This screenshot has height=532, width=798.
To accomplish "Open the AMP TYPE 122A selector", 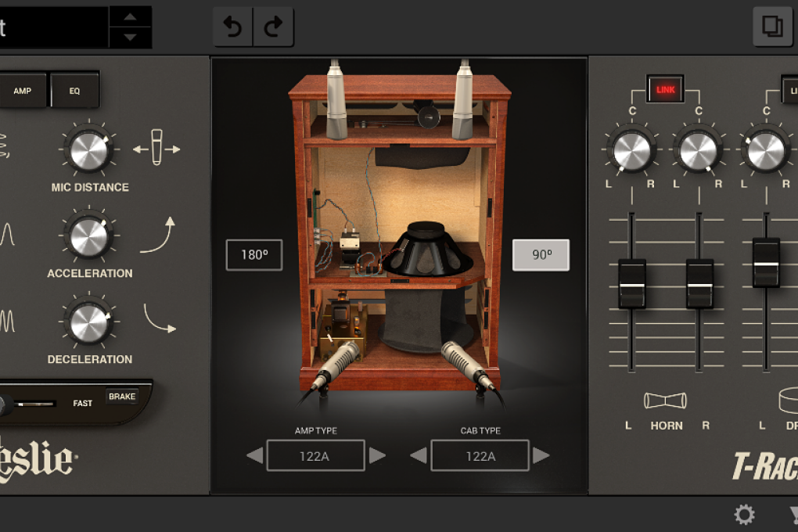I will tap(315, 455).
